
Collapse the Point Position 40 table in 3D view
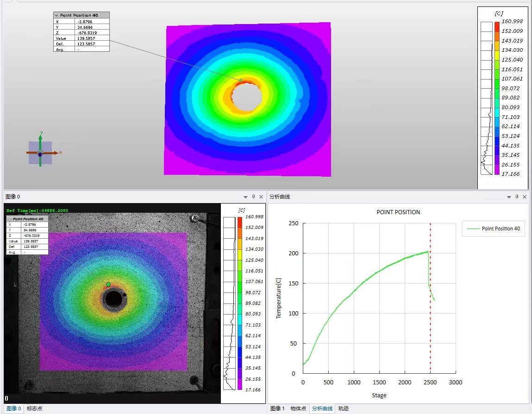tap(57, 15)
